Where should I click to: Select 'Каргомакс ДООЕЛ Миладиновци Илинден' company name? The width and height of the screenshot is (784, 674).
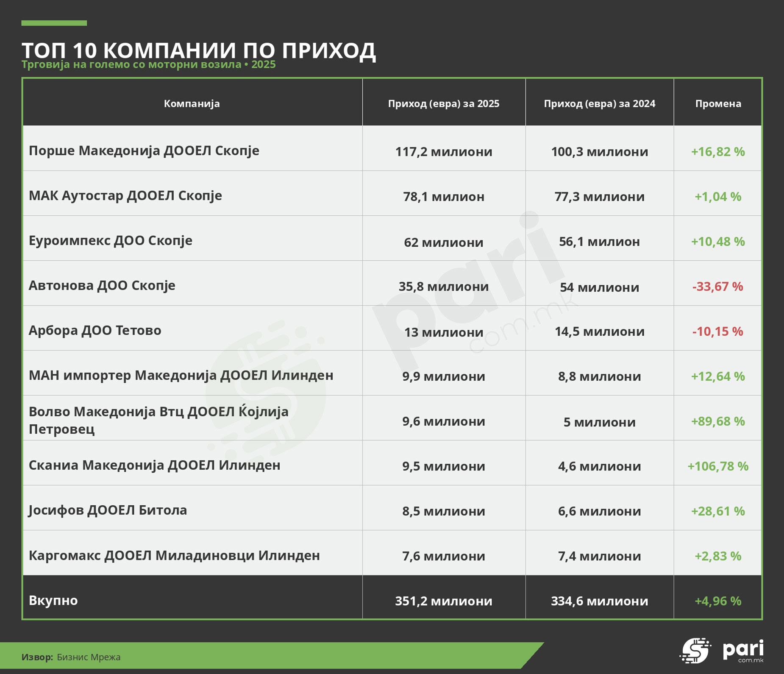[174, 555]
